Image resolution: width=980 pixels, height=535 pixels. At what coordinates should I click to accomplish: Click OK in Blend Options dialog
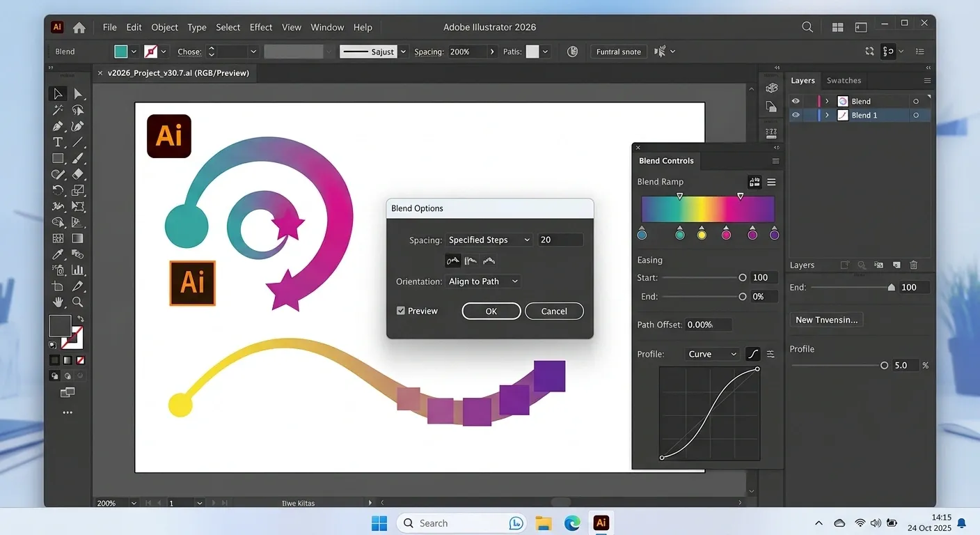491,311
